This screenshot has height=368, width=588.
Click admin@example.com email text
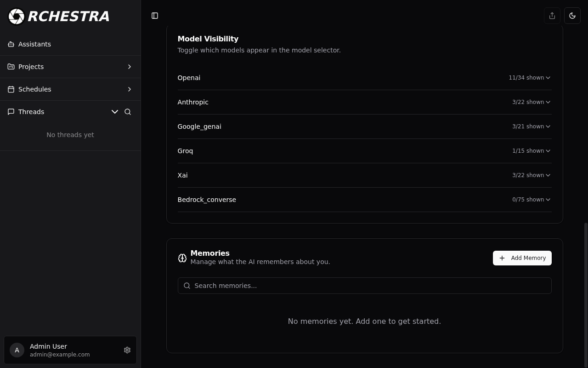(x=60, y=355)
